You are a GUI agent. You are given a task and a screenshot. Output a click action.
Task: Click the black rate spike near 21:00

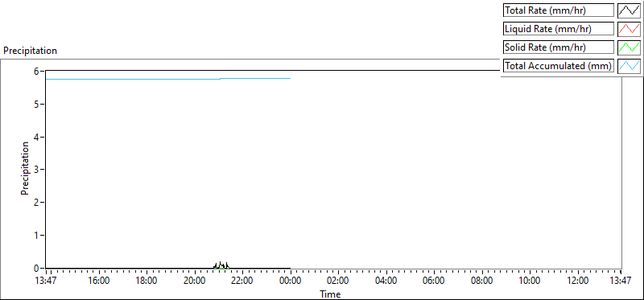221,265
